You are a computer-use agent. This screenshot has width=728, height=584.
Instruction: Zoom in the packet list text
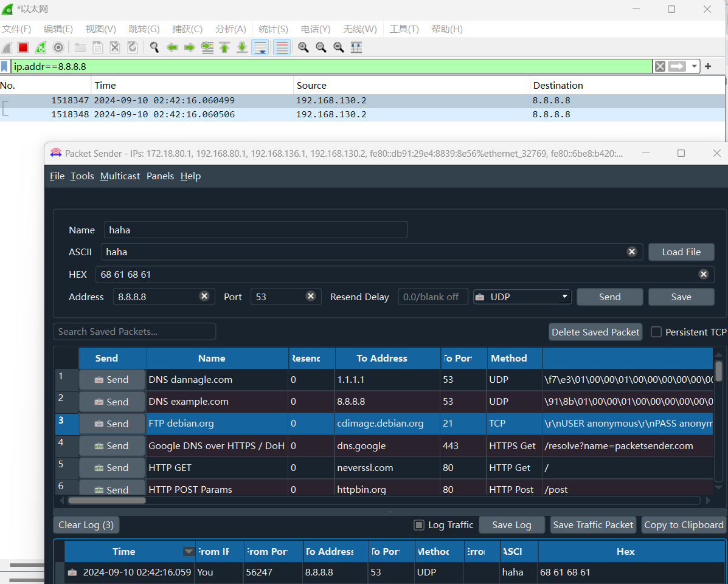click(303, 47)
